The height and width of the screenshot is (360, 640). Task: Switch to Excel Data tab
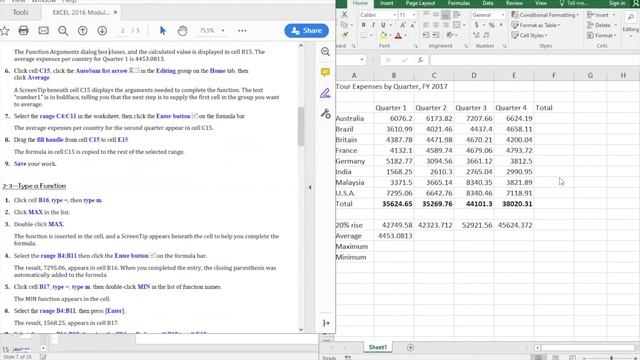488,3
